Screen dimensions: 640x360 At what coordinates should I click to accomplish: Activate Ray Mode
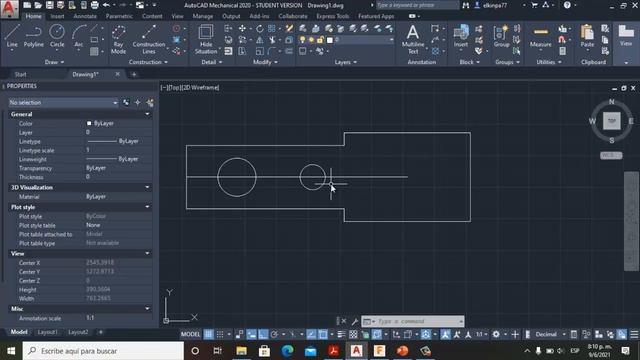click(x=118, y=40)
